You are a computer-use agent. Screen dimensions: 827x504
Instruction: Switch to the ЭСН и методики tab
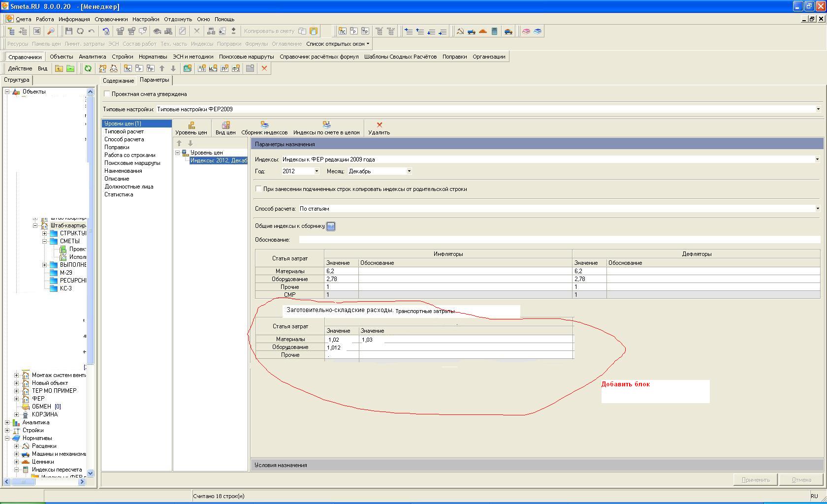pyautogui.click(x=193, y=57)
